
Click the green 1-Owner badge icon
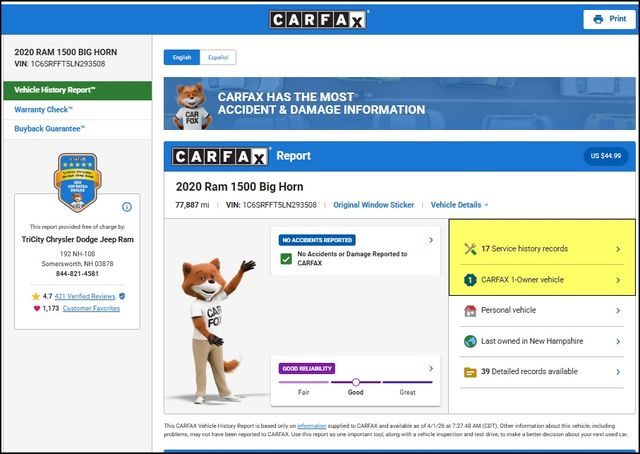point(470,280)
